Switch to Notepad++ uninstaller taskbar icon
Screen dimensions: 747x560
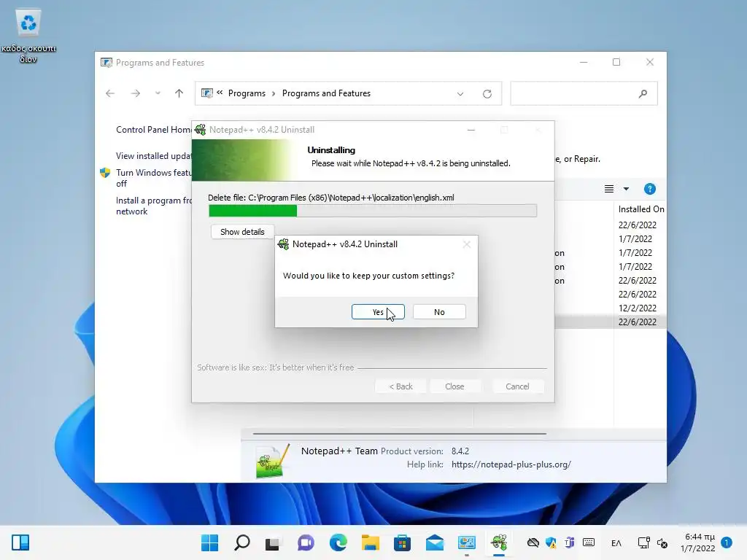click(499, 542)
